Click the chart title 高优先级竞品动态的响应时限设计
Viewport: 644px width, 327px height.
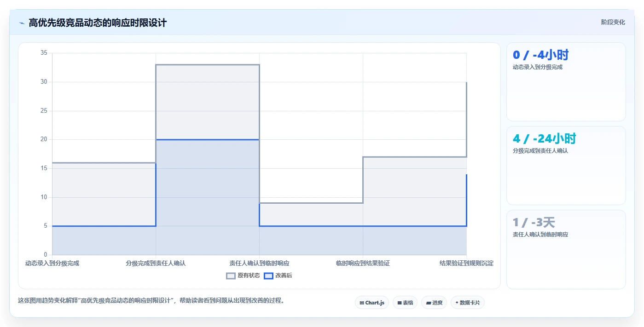pyautogui.click(x=98, y=23)
